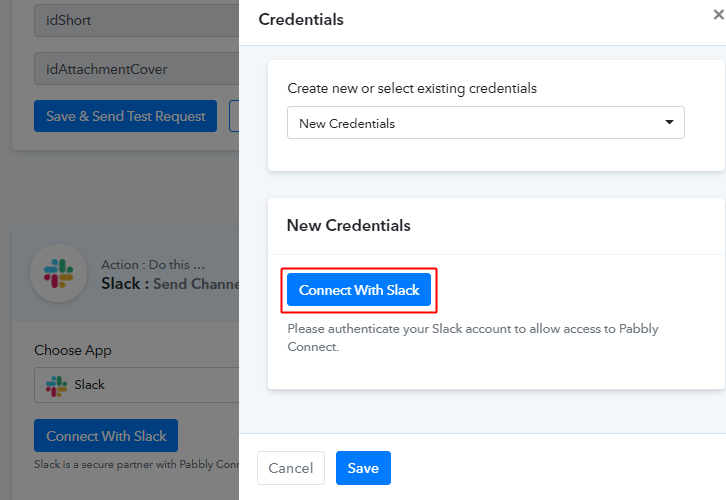Close the Credentials panel with X
The width and height of the screenshot is (726, 500).
tap(718, 15)
